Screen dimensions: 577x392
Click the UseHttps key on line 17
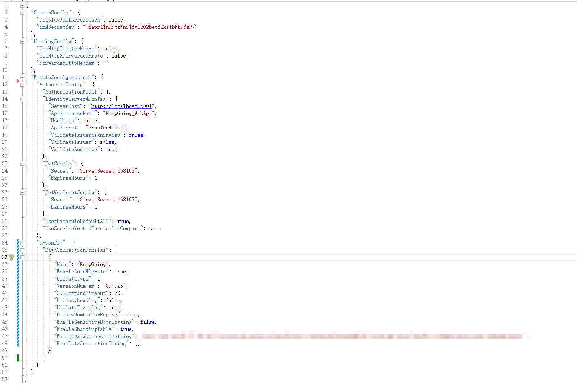(x=63, y=120)
